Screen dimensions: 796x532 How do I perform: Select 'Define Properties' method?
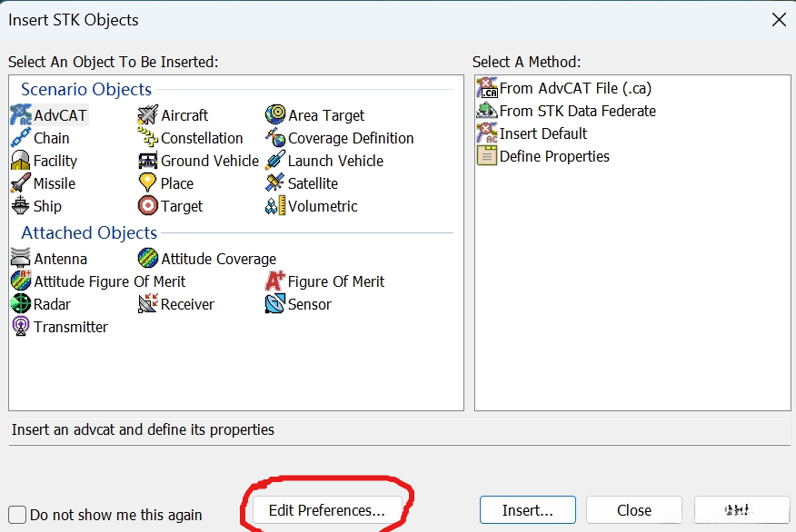[x=554, y=156]
